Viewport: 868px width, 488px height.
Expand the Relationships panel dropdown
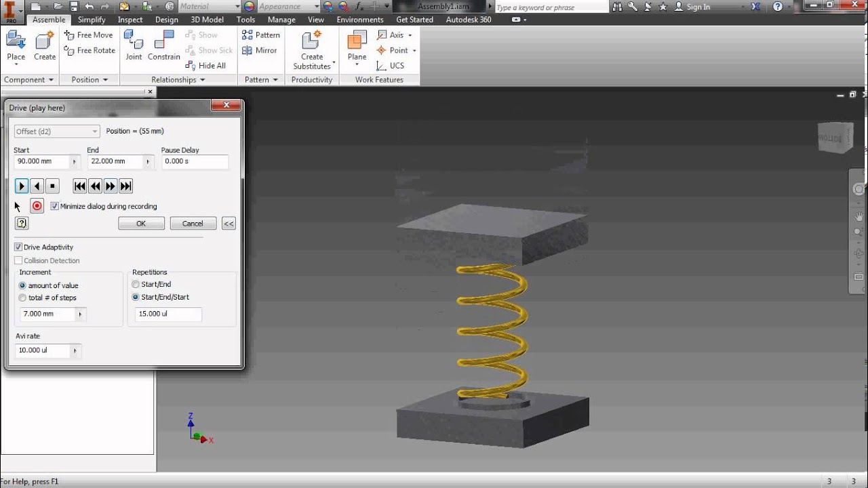202,80
